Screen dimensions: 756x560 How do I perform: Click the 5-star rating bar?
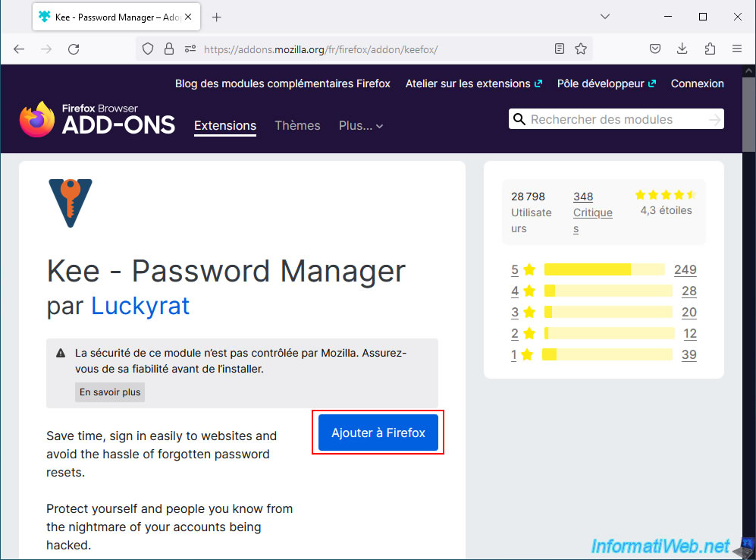[604, 269]
